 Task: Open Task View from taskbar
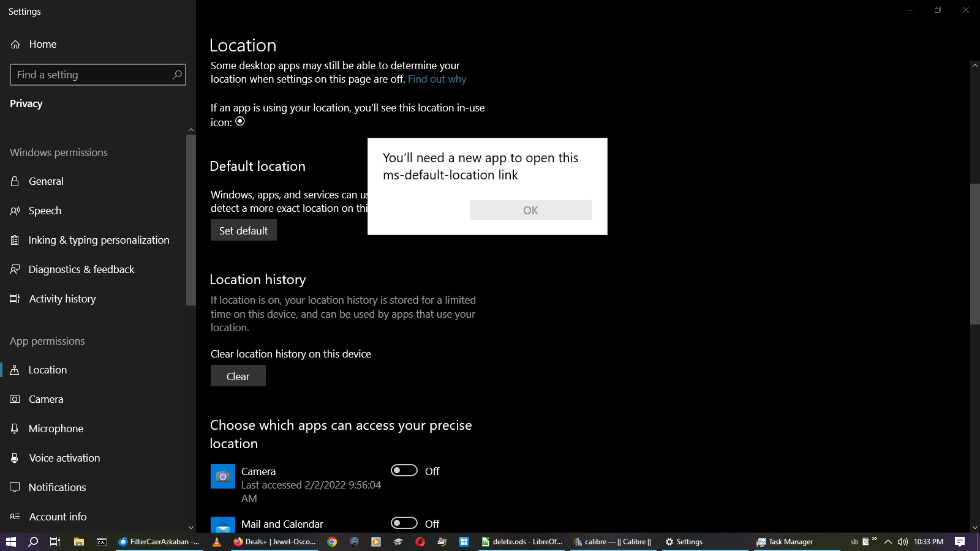(x=55, y=542)
